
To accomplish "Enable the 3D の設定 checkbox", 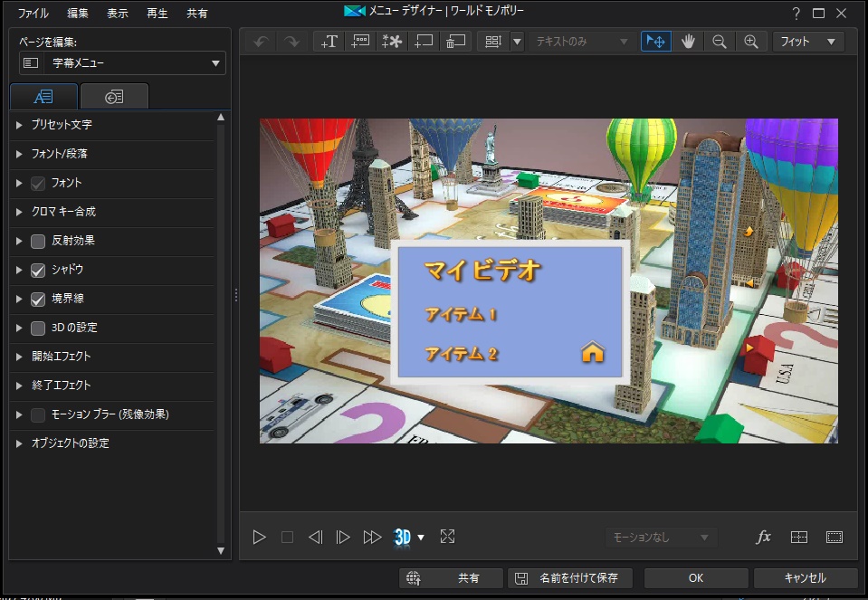I will pos(38,329).
